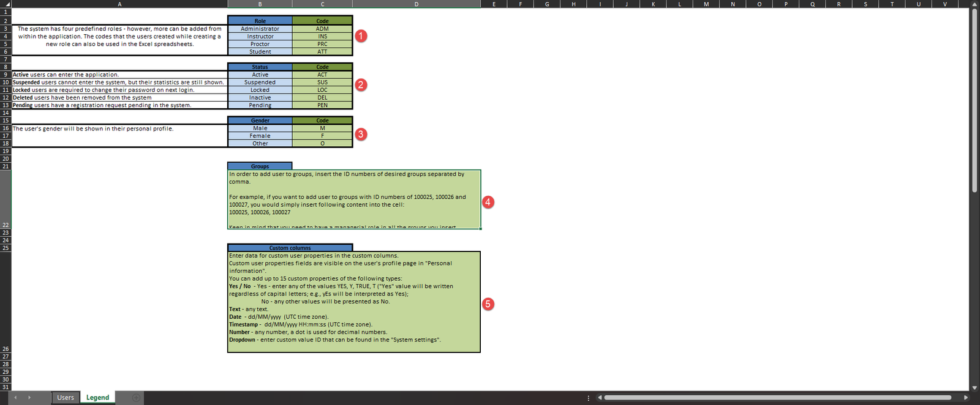Click the red circle marker 4
980x405 pixels.
coord(488,202)
